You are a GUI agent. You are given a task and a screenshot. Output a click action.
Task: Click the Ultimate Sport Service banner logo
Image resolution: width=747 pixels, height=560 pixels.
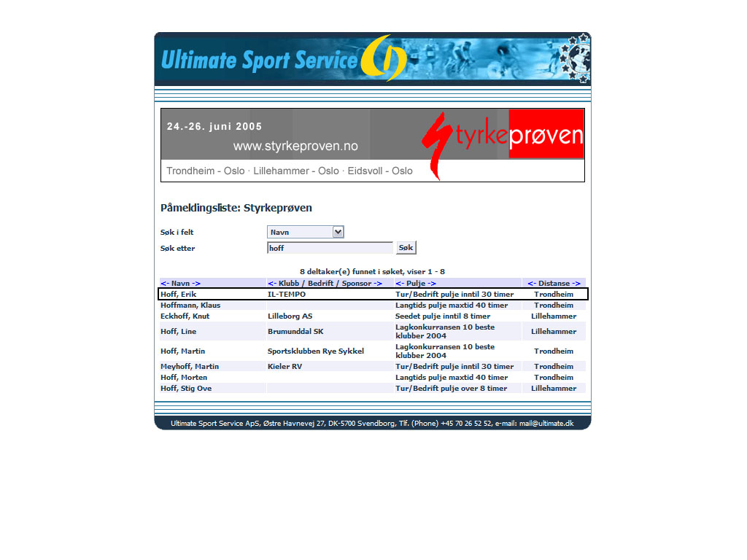[284, 60]
